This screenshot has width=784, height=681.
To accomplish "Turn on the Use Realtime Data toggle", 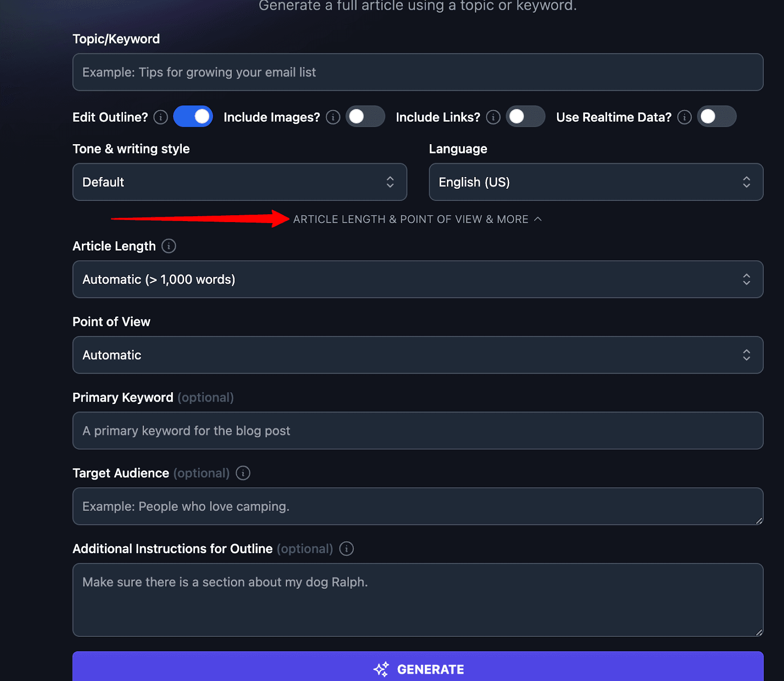I will click(717, 116).
